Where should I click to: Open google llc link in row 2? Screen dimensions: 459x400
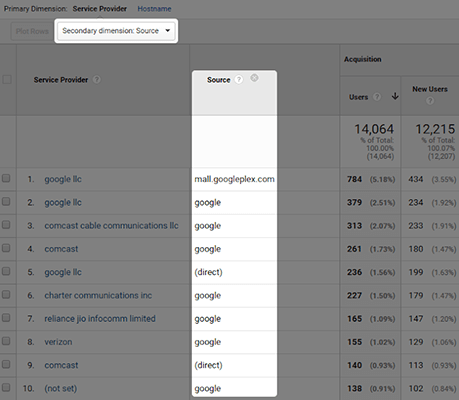pyautogui.click(x=63, y=203)
